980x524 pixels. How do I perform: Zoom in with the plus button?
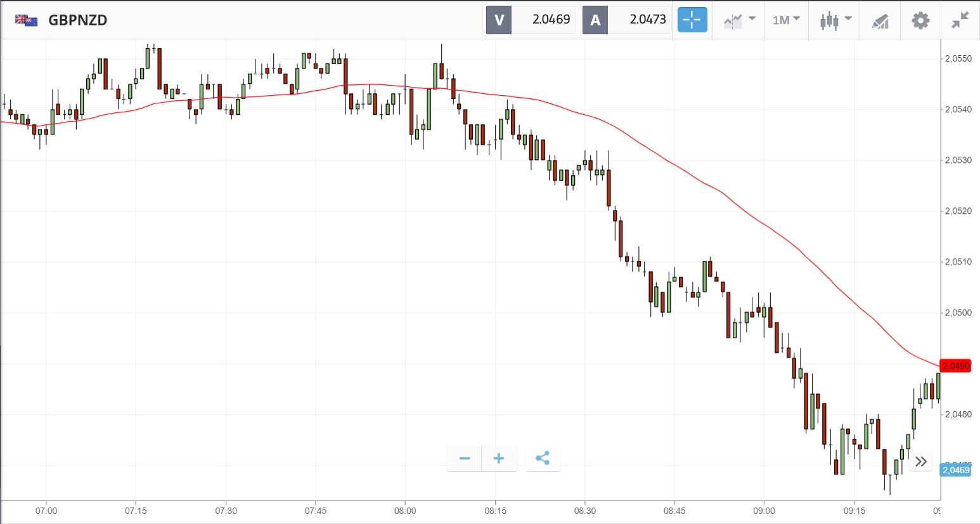[499, 459]
